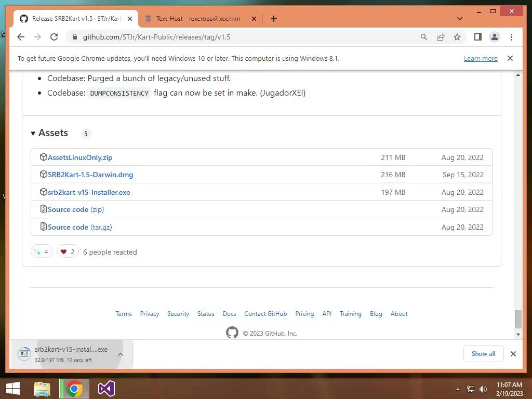The height and width of the screenshot is (399, 532).
Task: Open the volume speaker tray icon
Action: 483,389
